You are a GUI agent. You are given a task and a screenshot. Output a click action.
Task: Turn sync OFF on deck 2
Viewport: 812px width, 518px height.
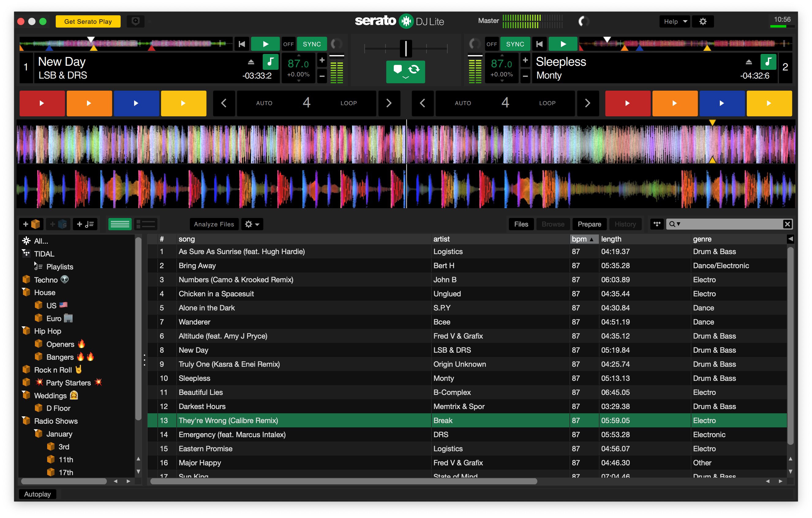pyautogui.click(x=492, y=44)
